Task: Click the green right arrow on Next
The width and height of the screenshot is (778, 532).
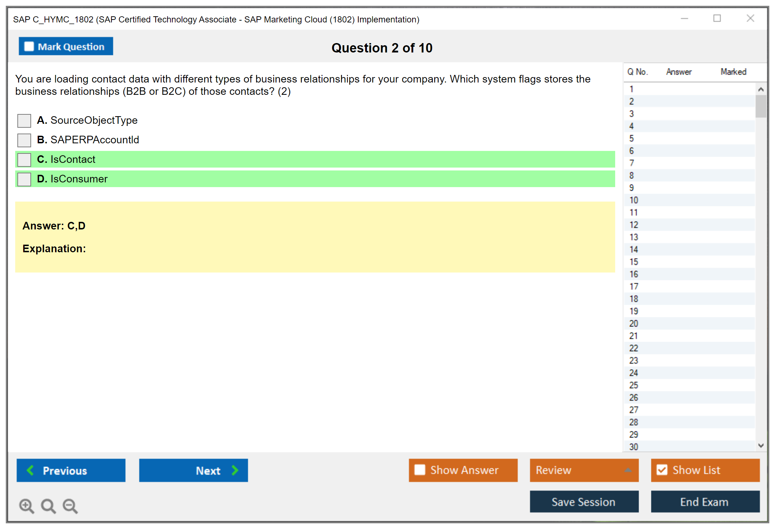Action: pyautogui.click(x=235, y=470)
